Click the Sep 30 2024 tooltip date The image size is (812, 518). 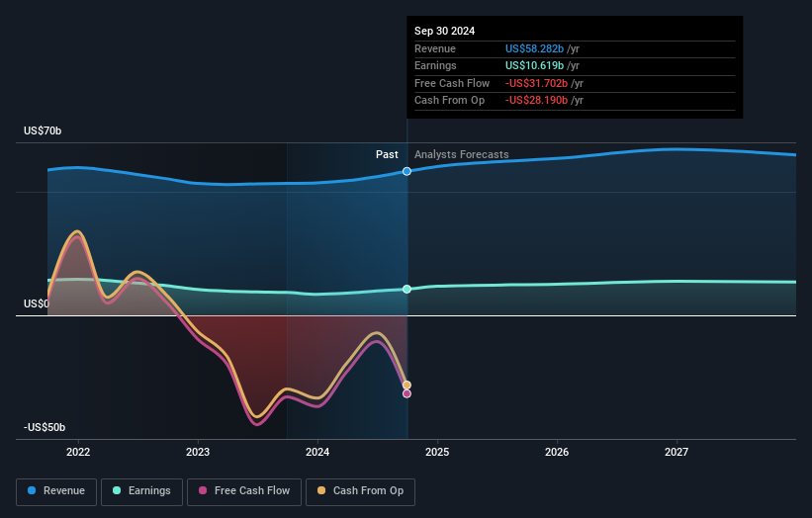(444, 31)
